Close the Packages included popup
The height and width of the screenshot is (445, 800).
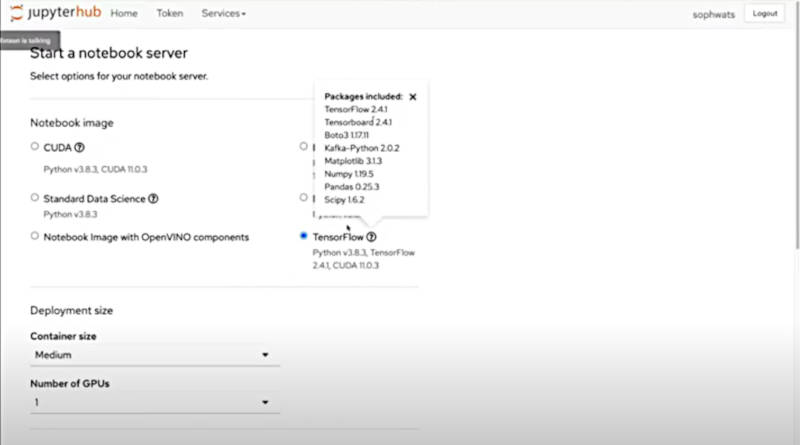(413, 96)
